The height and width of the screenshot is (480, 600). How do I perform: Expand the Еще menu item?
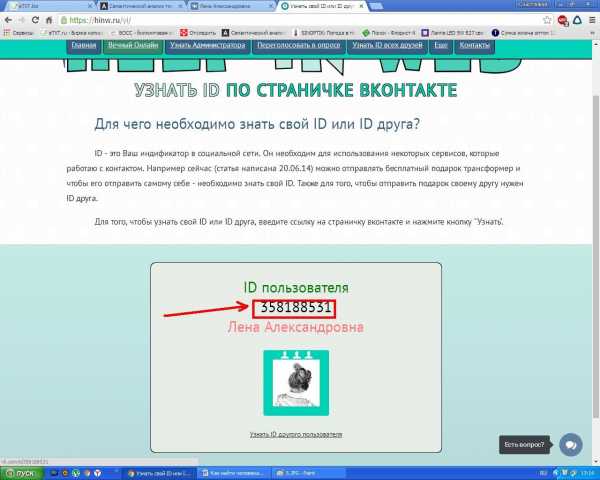point(441,45)
